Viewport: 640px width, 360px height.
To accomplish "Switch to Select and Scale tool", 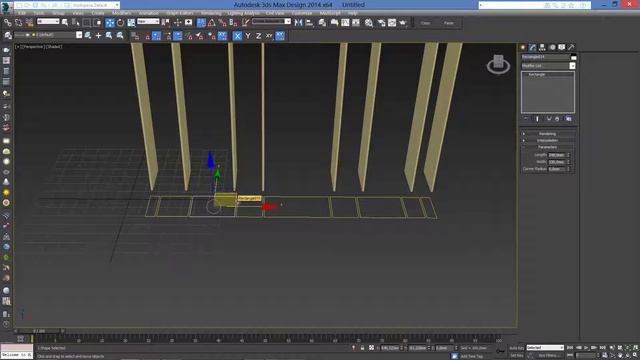I will pos(131,23).
